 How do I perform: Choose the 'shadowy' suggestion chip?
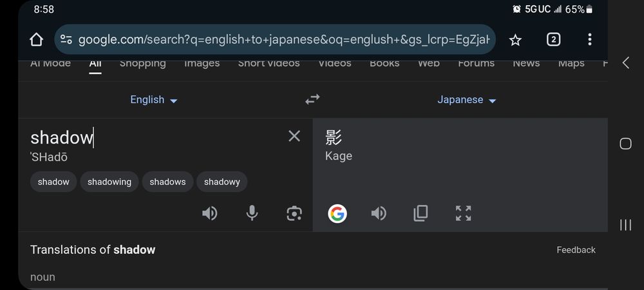point(222,182)
